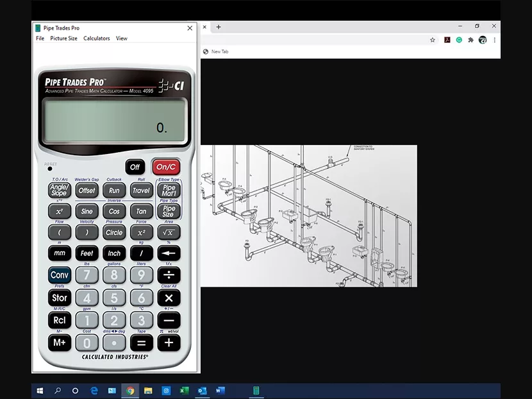Click the calculator's LCD display

click(x=114, y=122)
